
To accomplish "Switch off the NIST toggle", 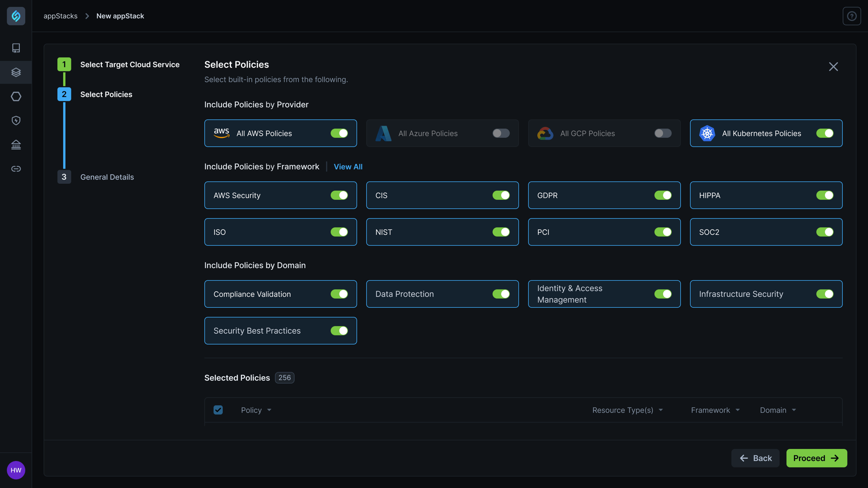I will click(501, 232).
